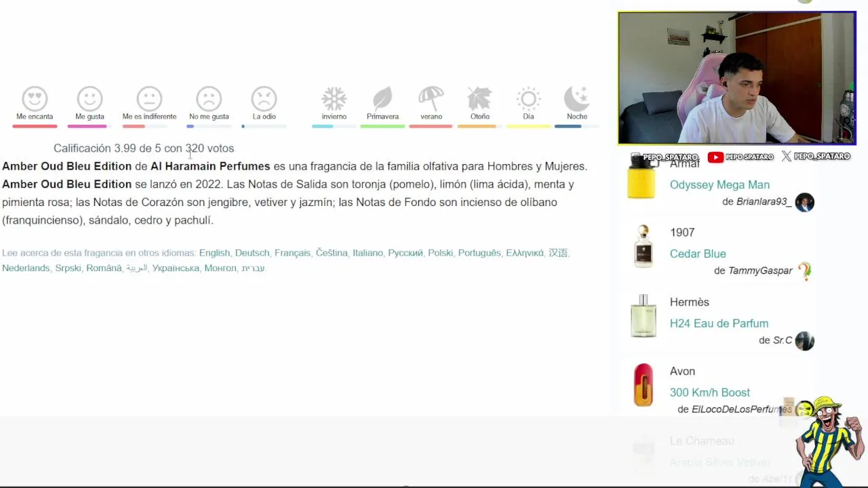Open the Čeština language link

(x=332, y=253)
